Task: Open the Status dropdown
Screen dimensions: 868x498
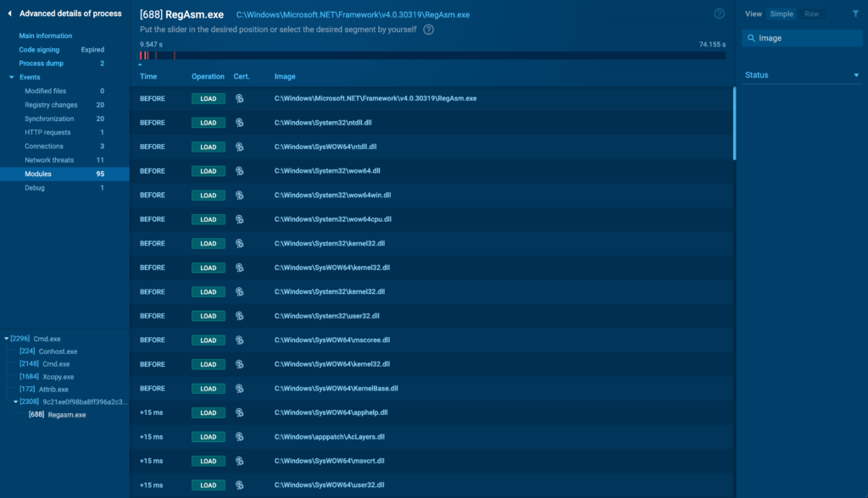Action: tap(802, 75)
